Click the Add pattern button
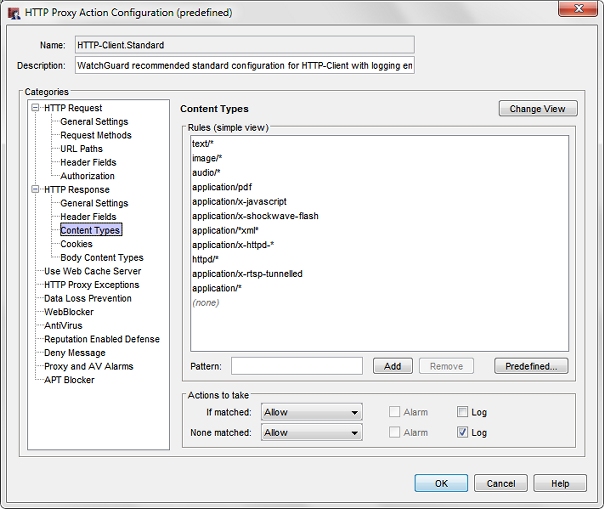 392,366
